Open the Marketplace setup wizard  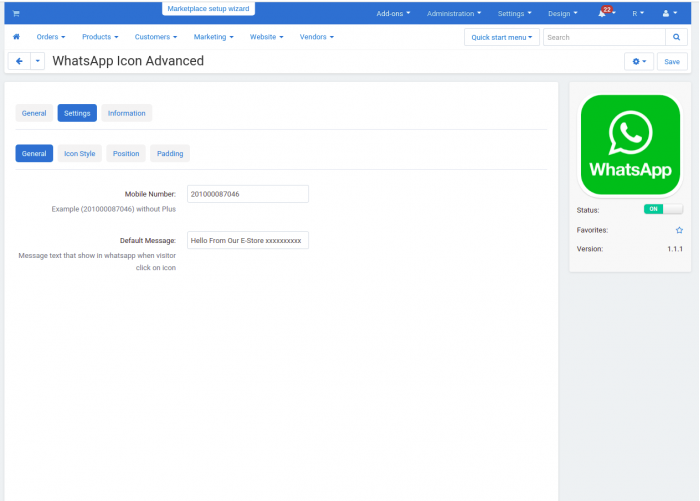(208, 8)
